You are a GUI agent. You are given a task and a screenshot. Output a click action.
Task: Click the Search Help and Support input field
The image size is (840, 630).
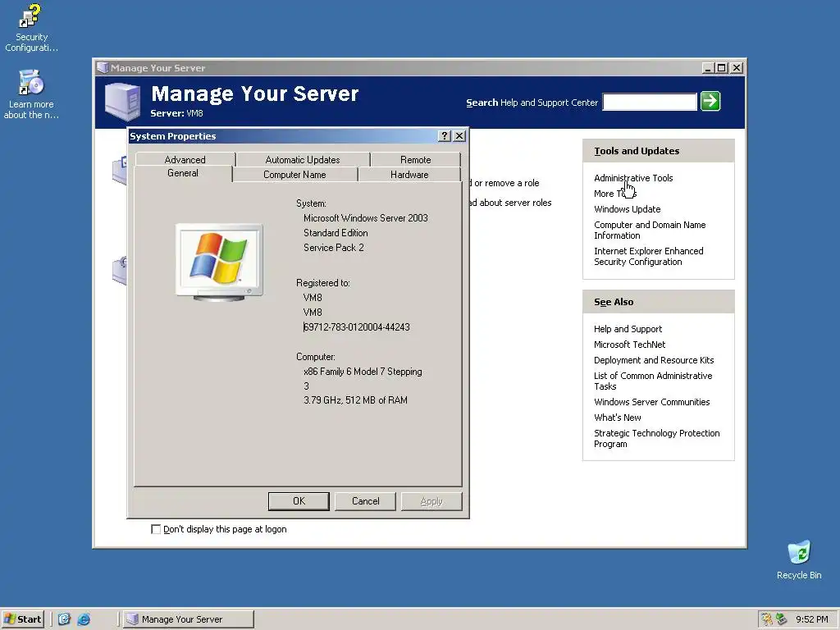[x=650, y=102]
